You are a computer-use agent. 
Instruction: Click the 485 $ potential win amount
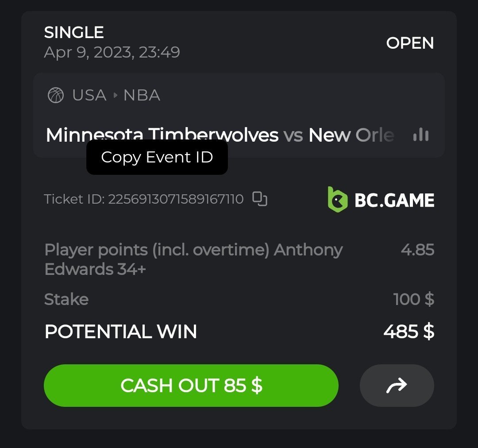[x=409, y=332]
